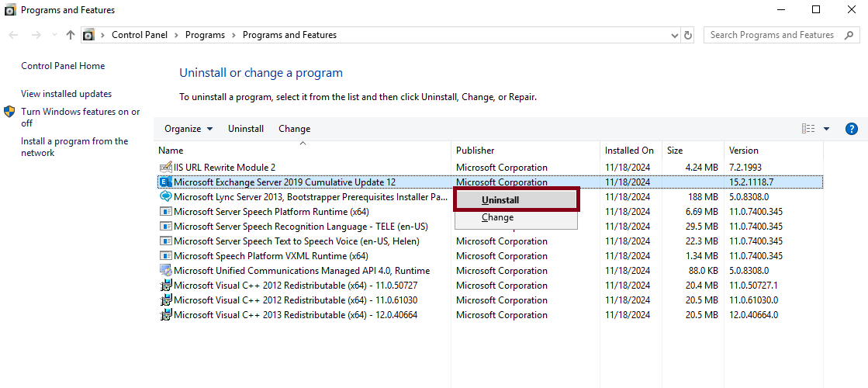The image size is (868, 388).
Task: Click the Visual C++ 2013 12.0.40664 icon
Action: (x=165, y=315)
